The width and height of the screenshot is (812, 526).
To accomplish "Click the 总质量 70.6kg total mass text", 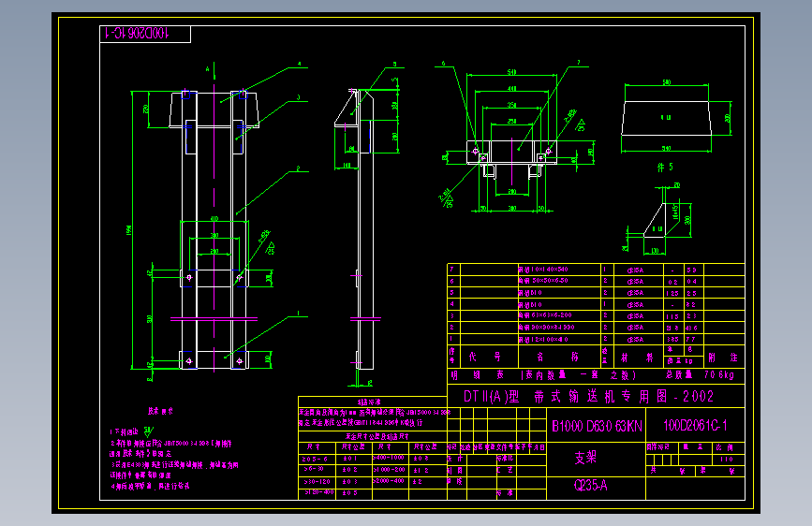I will (x=700, y=374).
